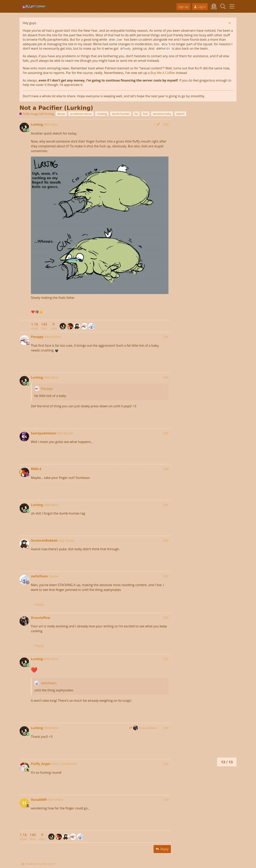Image resolution: width=256 pixels, height=868 pixels.
Task: Click the Reply button at bottom
Action: [x=162, y=849]
